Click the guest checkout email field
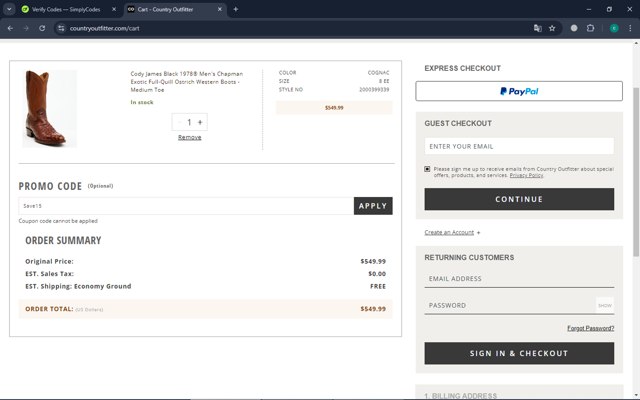Screen dimensions: 640x400 [519, 146]
